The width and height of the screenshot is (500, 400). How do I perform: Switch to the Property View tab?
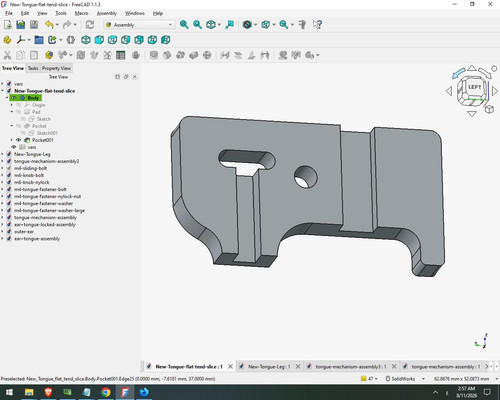[56, 68]
